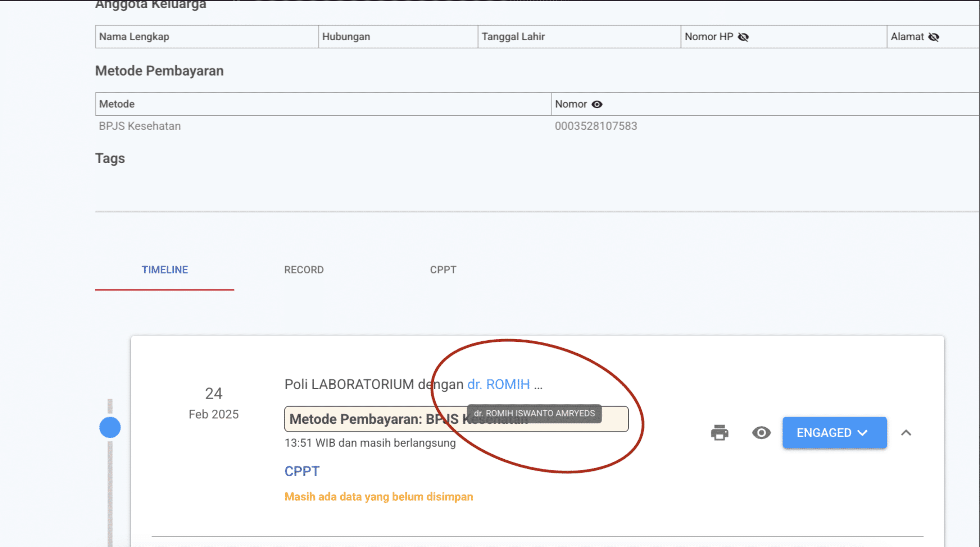Open the ENGAGED status dropdown
The width and height of the screenshot is (980, 547).
(834, 433)
